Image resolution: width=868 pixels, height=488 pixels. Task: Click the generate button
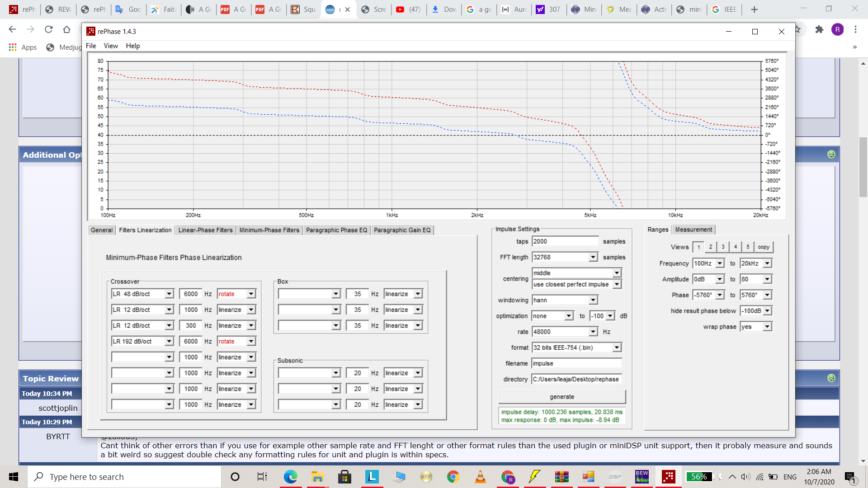point(562,397)
